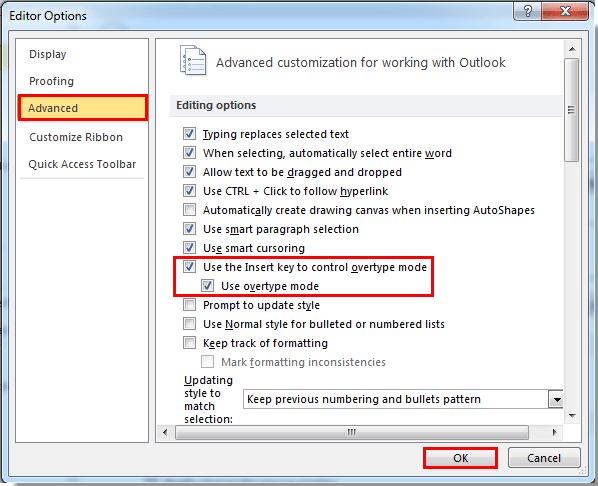Click the Cancel button
Viewport: 598px width, 486px height.
(544, 458)
